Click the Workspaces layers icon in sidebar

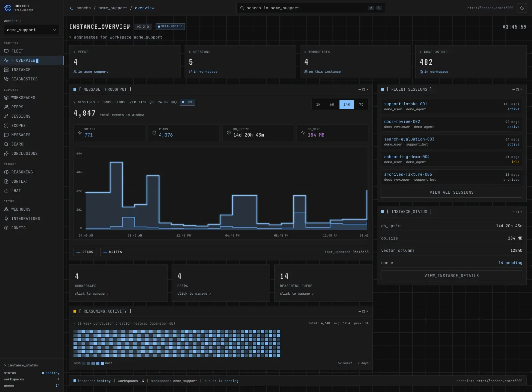[x=6, y=98]
